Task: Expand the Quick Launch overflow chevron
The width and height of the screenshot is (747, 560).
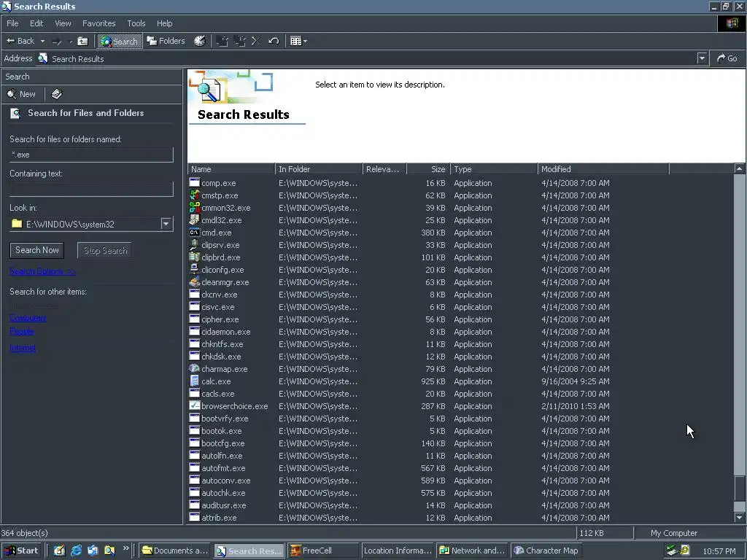Action: tap(125, 548)
